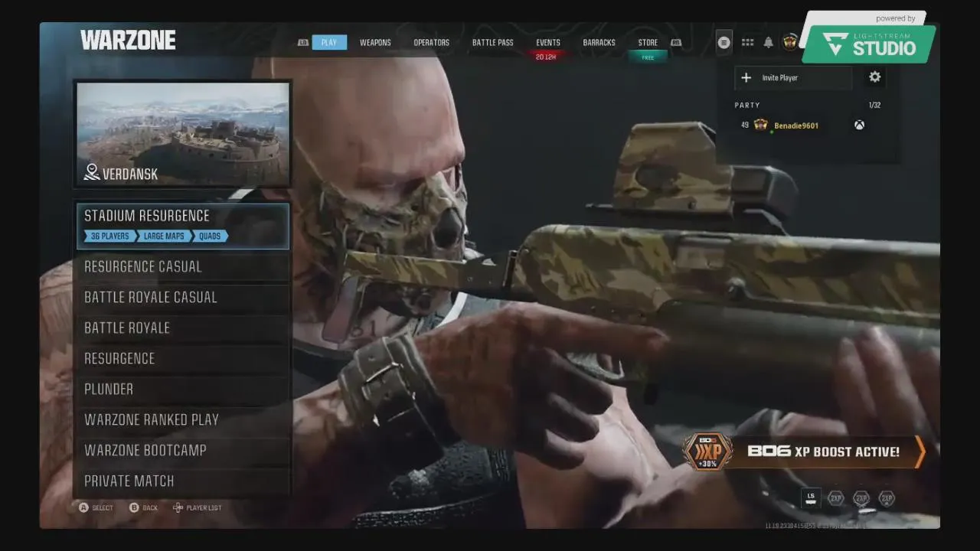
Task: Click the Verdansk map thumbnail
Action: click(183, 134)
